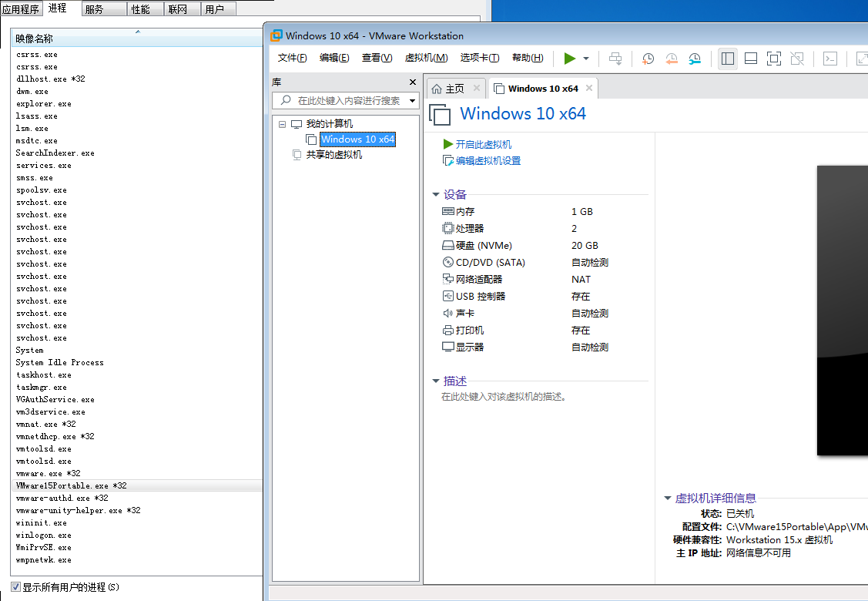Viewport: 868px width, 601px height.
Task: Enter full screen mode icon
Action: click(x=774, y=59)
